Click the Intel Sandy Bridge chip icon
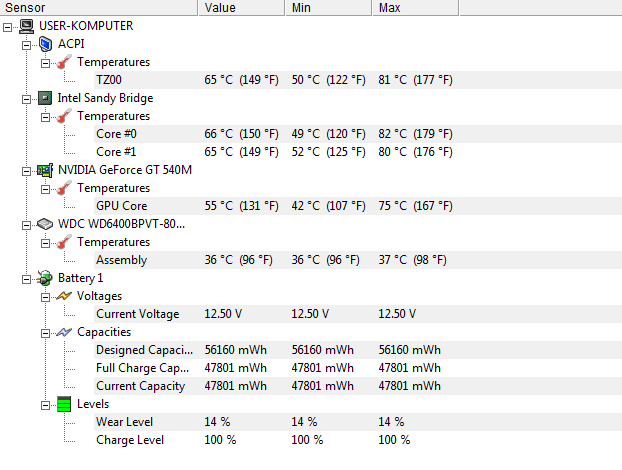 click(45, 98)
